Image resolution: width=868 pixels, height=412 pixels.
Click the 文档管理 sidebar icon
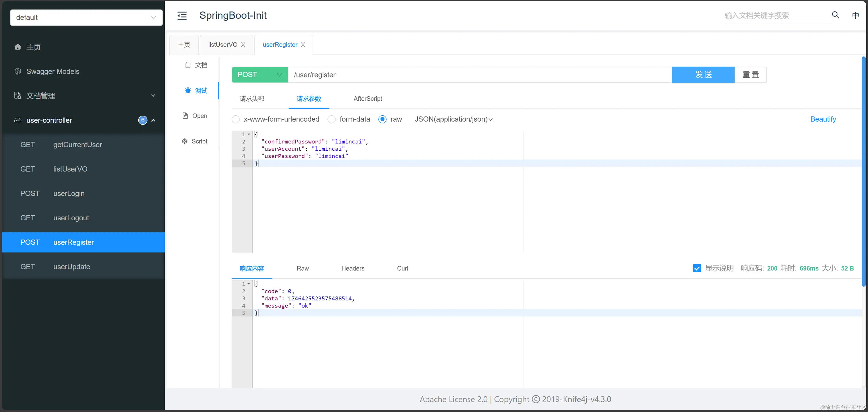click(x=18, y=96)
